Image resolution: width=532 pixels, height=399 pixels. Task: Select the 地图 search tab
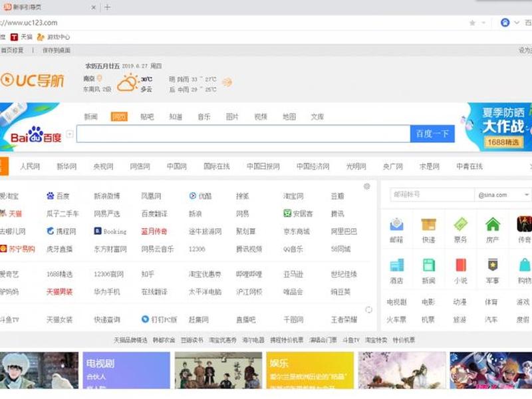tap(289, 117)
